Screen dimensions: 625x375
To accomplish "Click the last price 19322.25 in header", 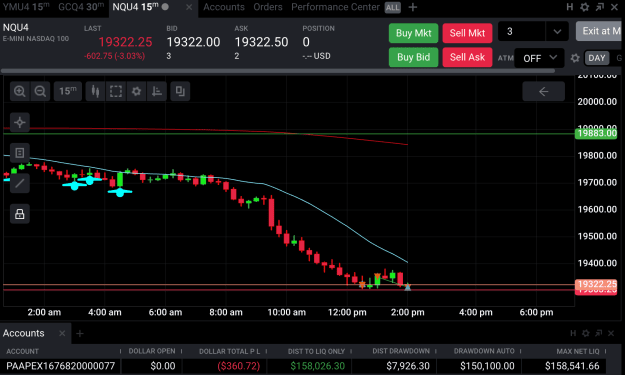I will pyautogui.click(x=125, y=42).
